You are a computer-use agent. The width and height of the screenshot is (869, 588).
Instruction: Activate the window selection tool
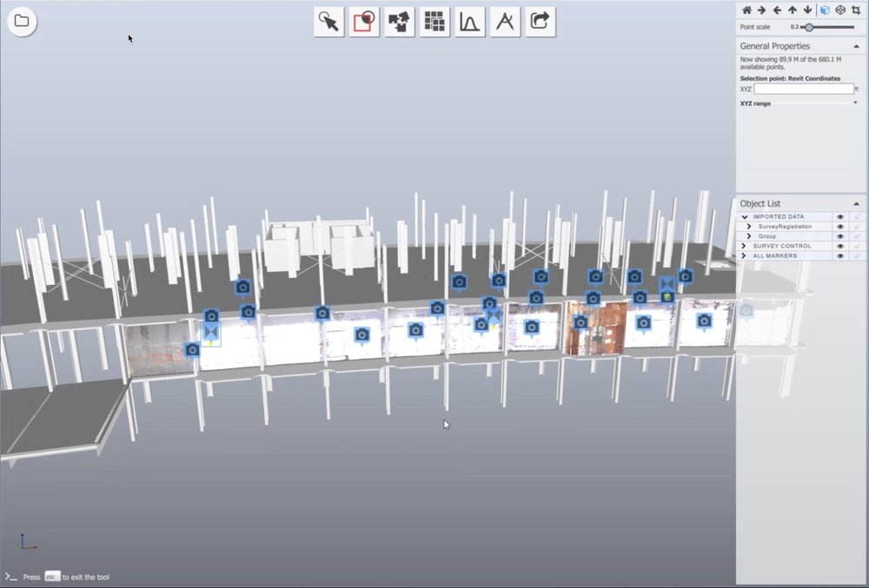point(364,22)
